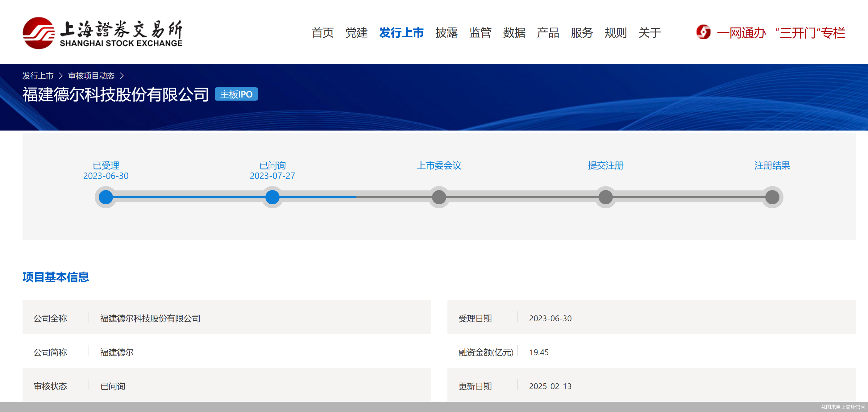
Task: Select the 发行上市 navigation tab
Action: (401, 33)
